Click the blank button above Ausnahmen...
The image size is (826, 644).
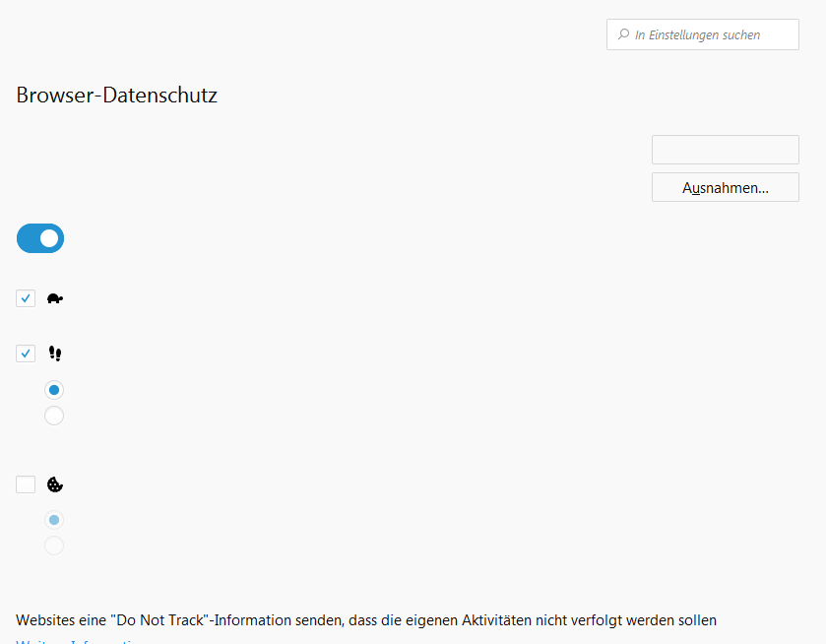click(x=725, y=150)
